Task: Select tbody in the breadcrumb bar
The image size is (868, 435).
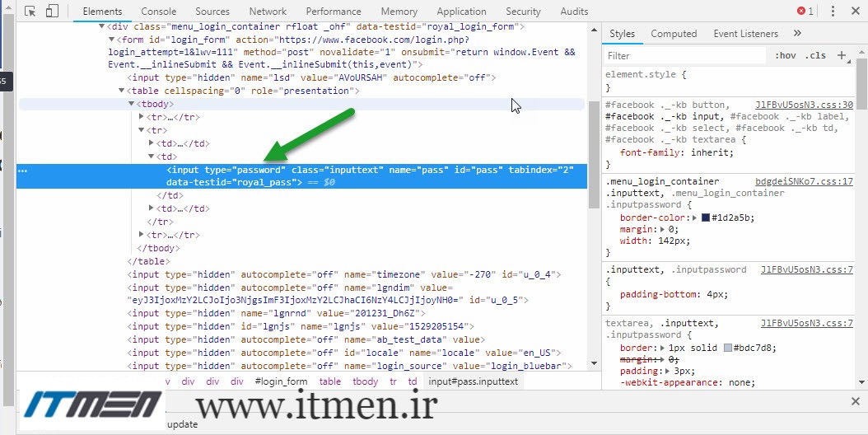Action: [x=366, y=381]
